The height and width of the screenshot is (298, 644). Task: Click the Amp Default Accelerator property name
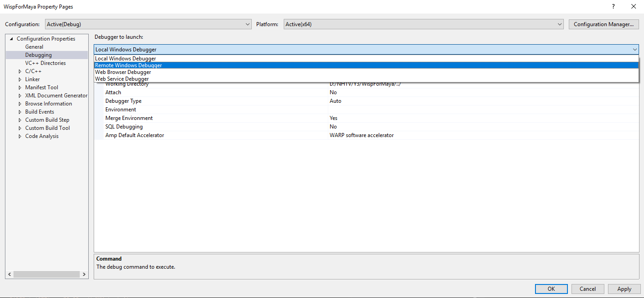[135, 135]
